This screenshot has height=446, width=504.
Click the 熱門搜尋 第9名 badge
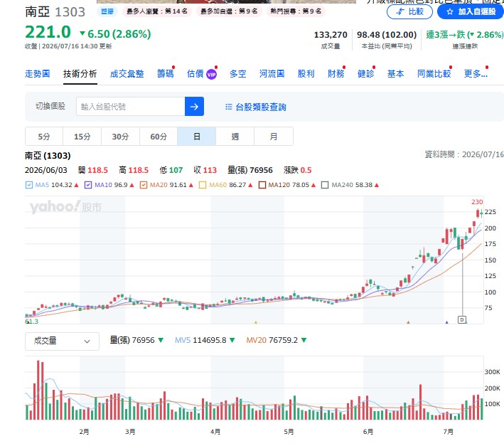[x=296, y=11]
